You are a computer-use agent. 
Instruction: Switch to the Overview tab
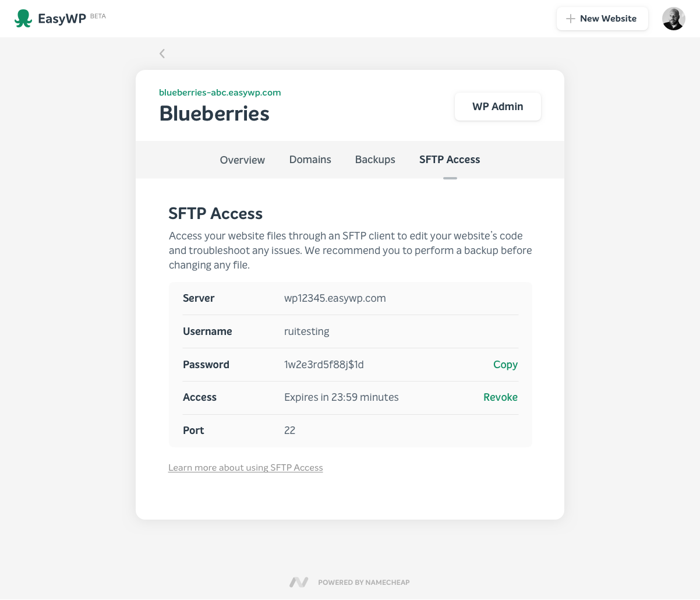click(242, 160)
